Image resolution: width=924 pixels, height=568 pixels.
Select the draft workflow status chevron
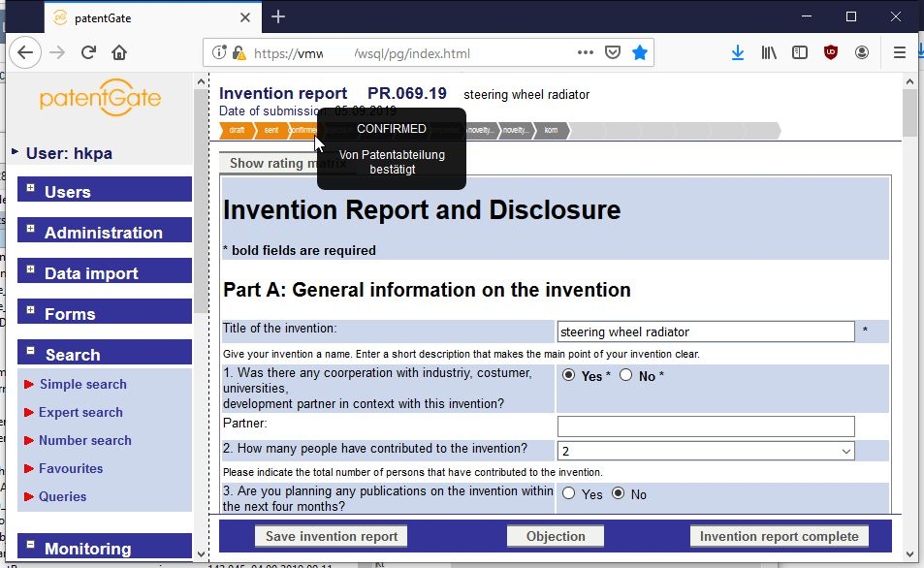[x=236, y=129]
